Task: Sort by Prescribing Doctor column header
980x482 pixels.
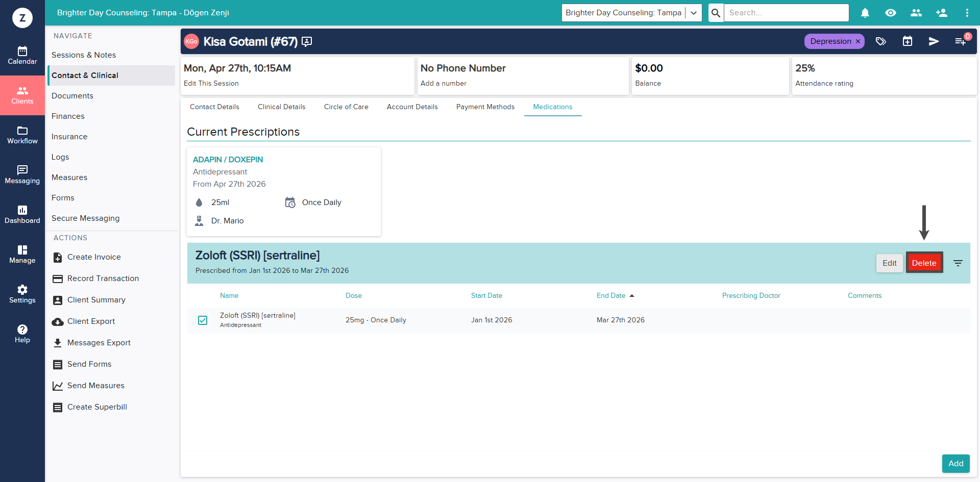Action: 751,296
